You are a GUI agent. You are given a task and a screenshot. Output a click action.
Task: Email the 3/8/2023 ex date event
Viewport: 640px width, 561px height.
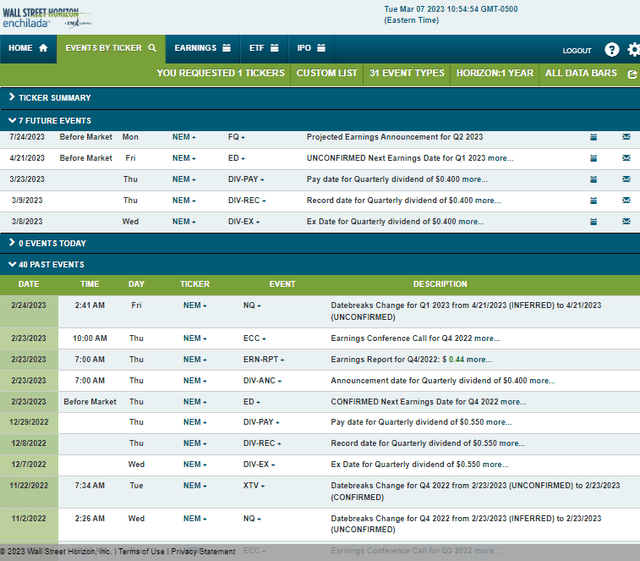click(x=626, y=221)
